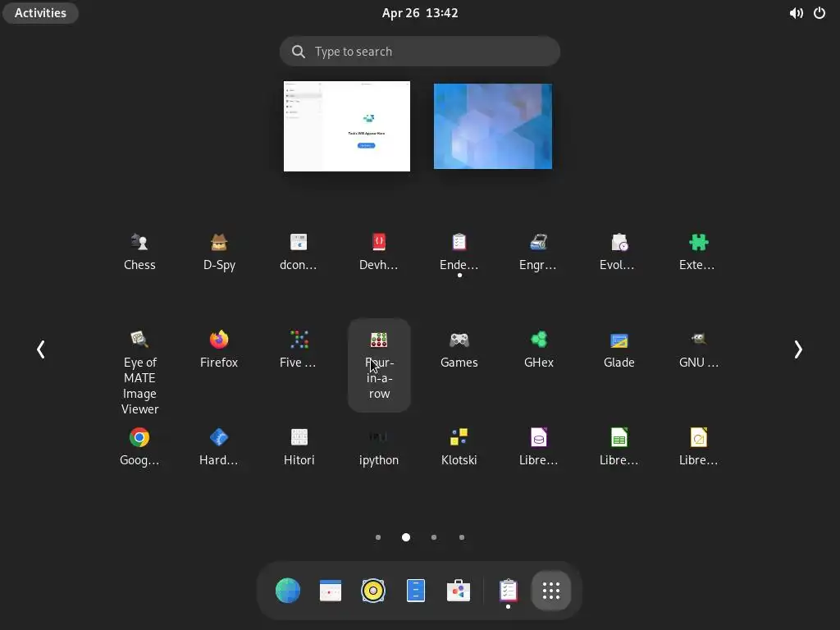Open the Endeavour tasks app in grid

click(x=459, y=252)
